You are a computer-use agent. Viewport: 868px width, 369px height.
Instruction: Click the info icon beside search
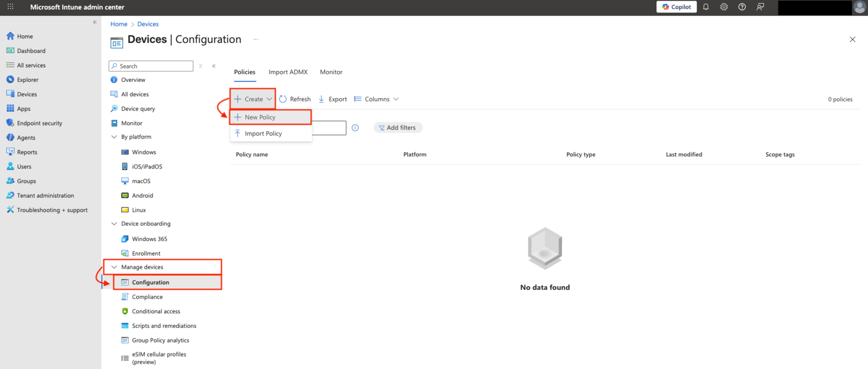355,128
